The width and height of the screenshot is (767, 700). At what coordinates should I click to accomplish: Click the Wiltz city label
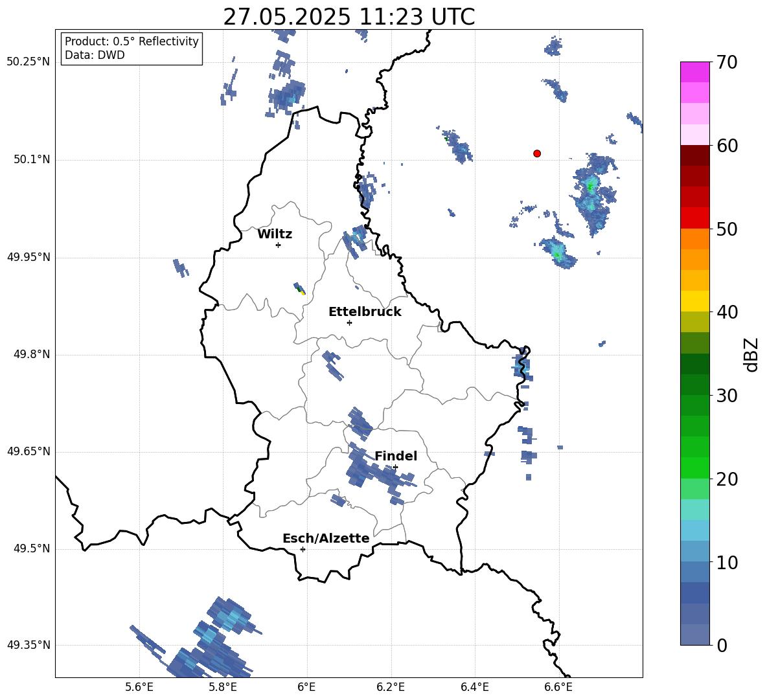pyautogui.click(x=275, y=234)
